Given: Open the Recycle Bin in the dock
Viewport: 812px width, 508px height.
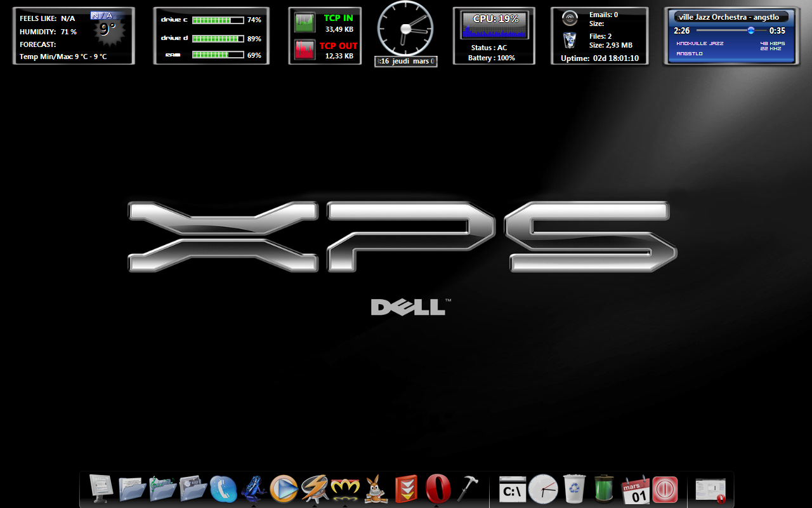Looking at the screenshot, I should [x=574, y=490].
